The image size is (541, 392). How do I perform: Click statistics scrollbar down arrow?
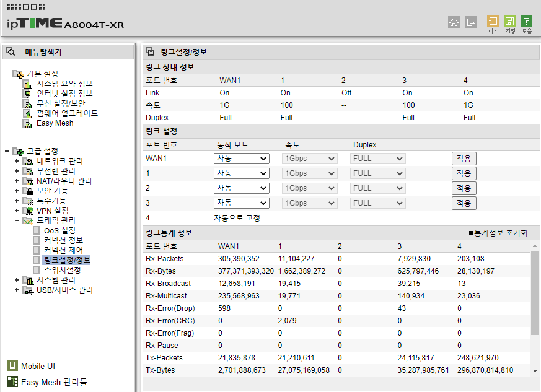coord(535,371)
